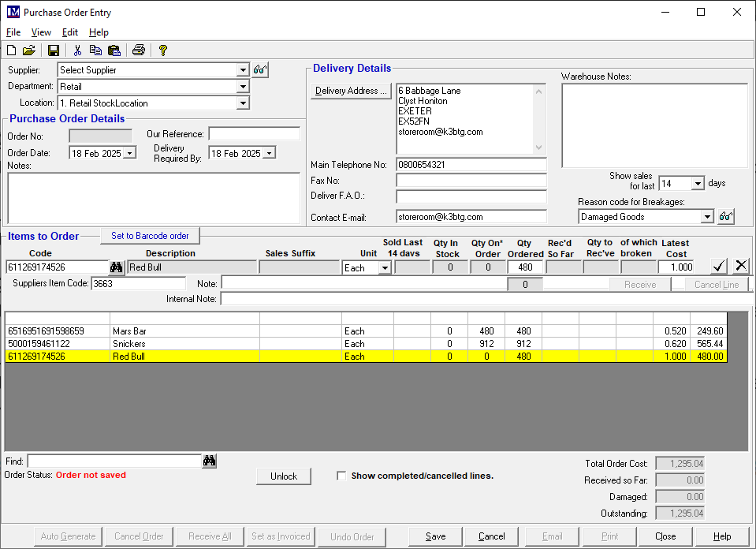Screen dimensions: 756x549
Task: Click the glasses icon beside Supplier dropdown
Action: [261, 70]
